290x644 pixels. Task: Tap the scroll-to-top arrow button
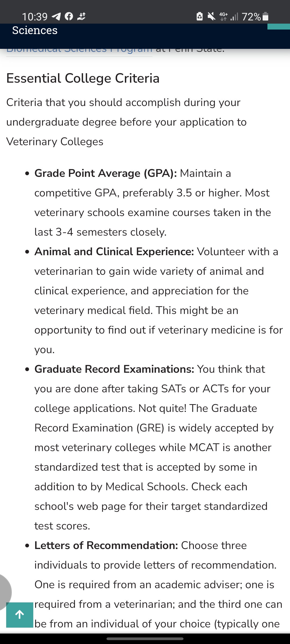click(x=20, y=615)
